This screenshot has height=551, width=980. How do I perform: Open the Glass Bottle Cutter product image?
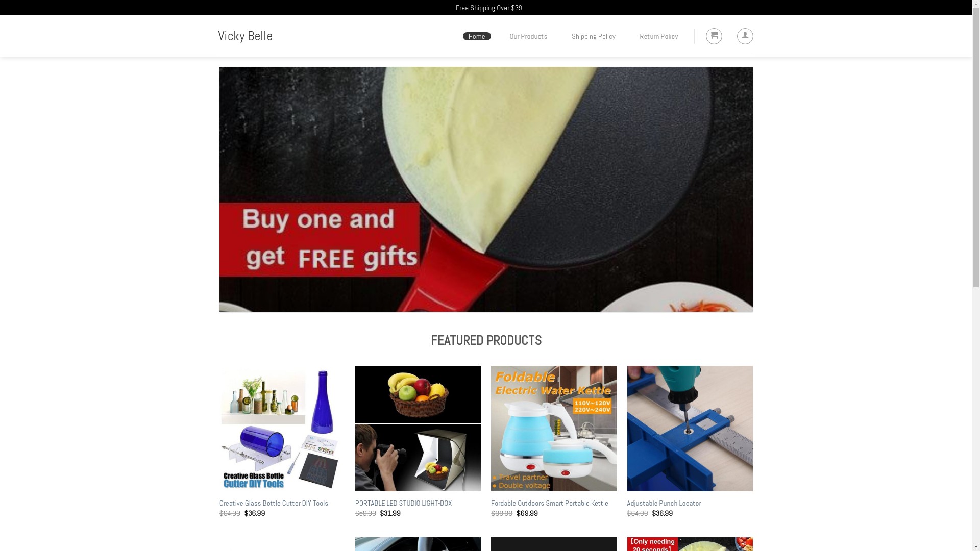pos(282,429)
